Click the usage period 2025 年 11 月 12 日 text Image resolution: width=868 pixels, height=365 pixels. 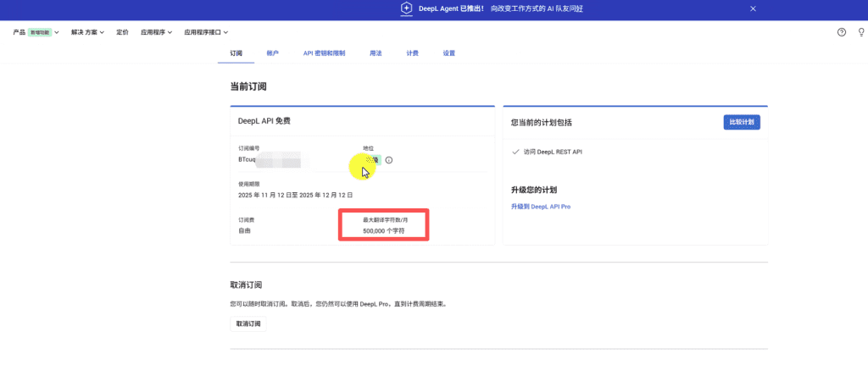coord(296,196)
